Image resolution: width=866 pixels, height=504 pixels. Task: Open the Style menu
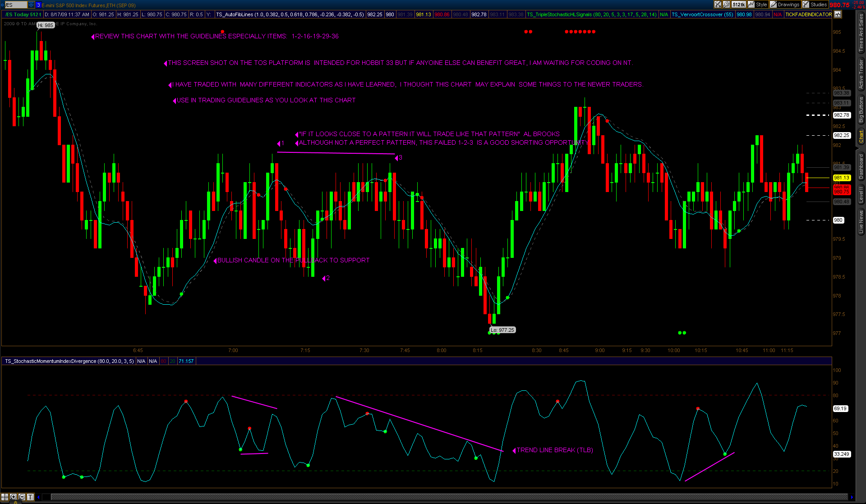point(758,5)
